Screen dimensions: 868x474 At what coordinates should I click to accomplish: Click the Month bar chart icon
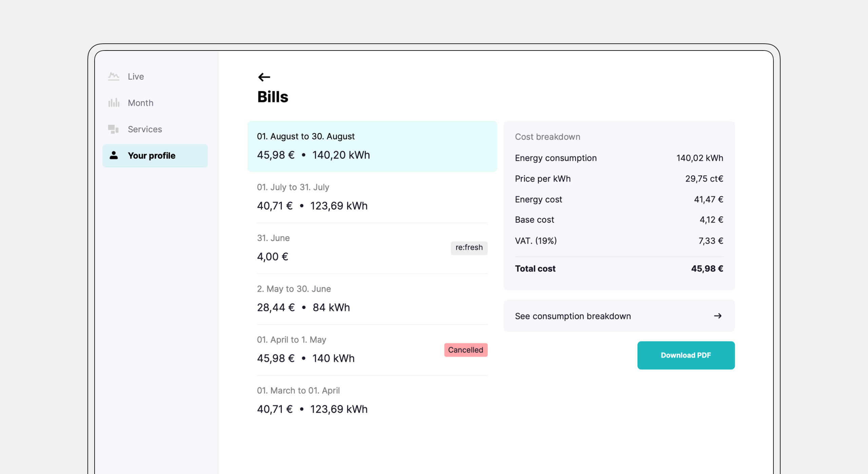pos(114,103)
